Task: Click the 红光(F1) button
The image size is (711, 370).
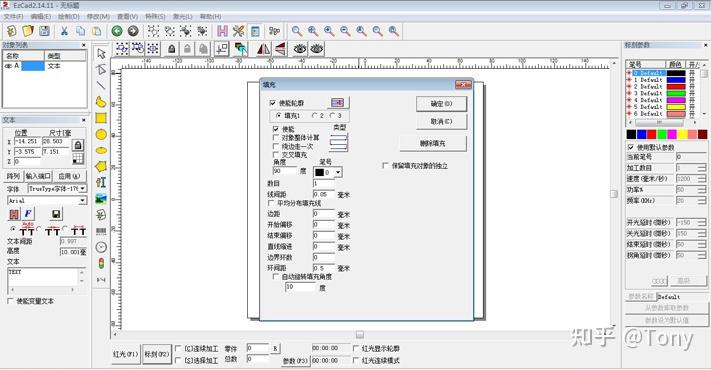Action: (126, 354)
